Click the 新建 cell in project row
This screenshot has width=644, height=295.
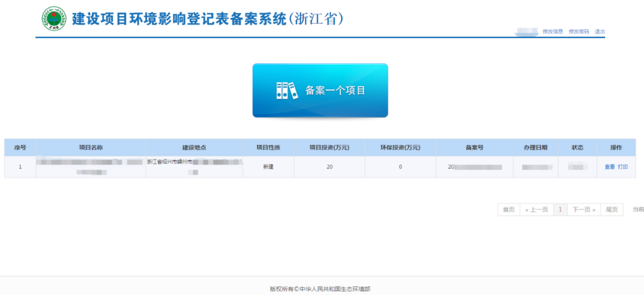pos(268,167)
